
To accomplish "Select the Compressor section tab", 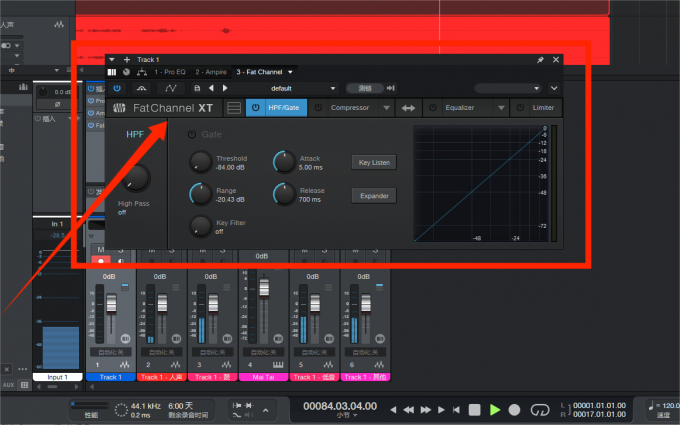I will click(350, 108).
